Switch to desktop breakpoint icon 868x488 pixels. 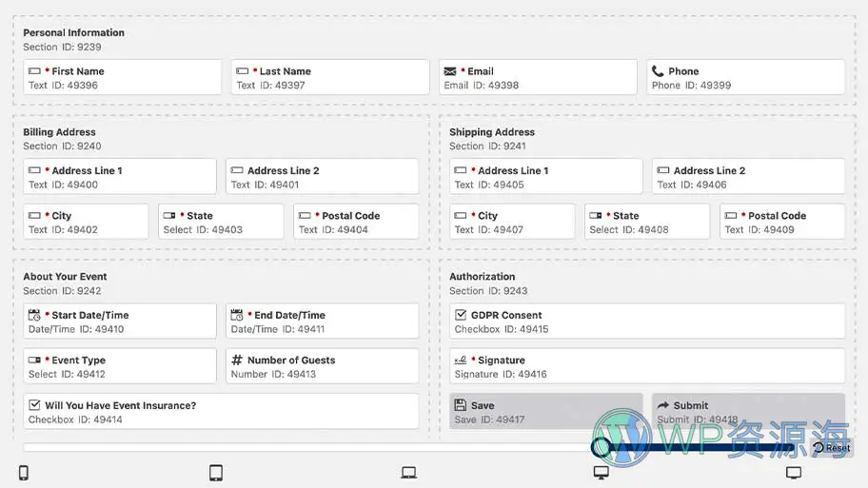(602, 473)
